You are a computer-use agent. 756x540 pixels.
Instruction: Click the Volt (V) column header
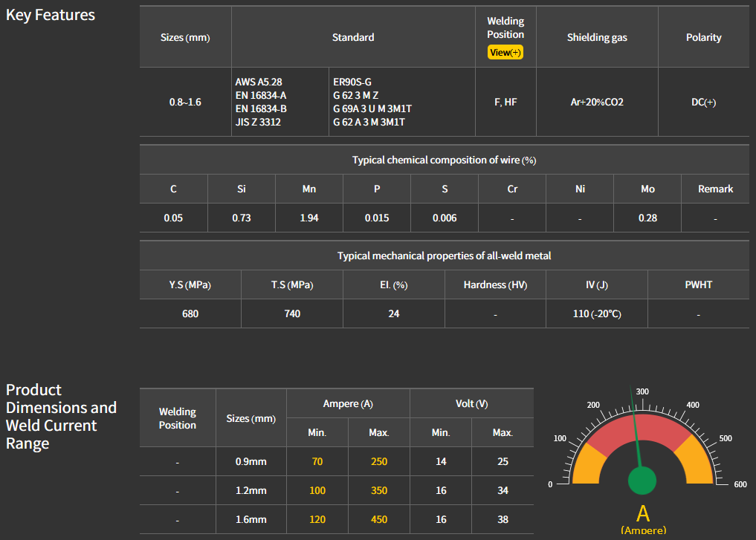[471, 403]
